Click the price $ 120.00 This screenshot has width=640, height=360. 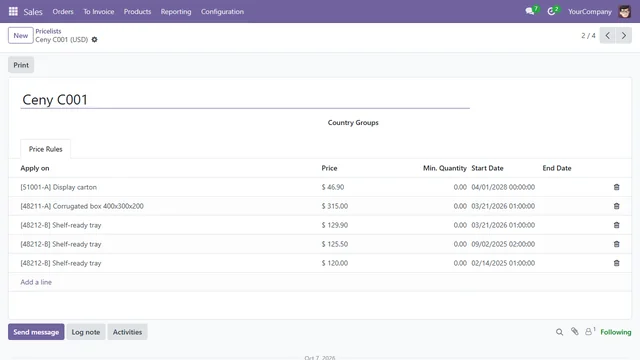335,263
